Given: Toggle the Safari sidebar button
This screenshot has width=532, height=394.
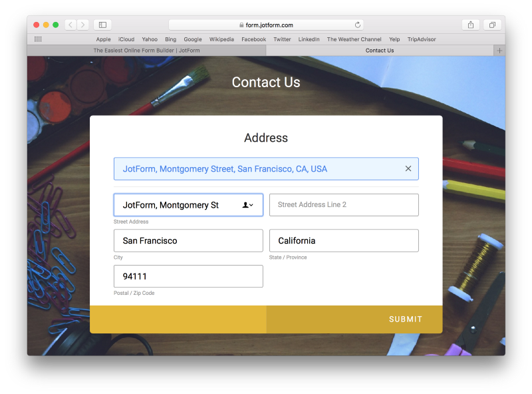Looking at the screenshot, I should coord(102,25).
